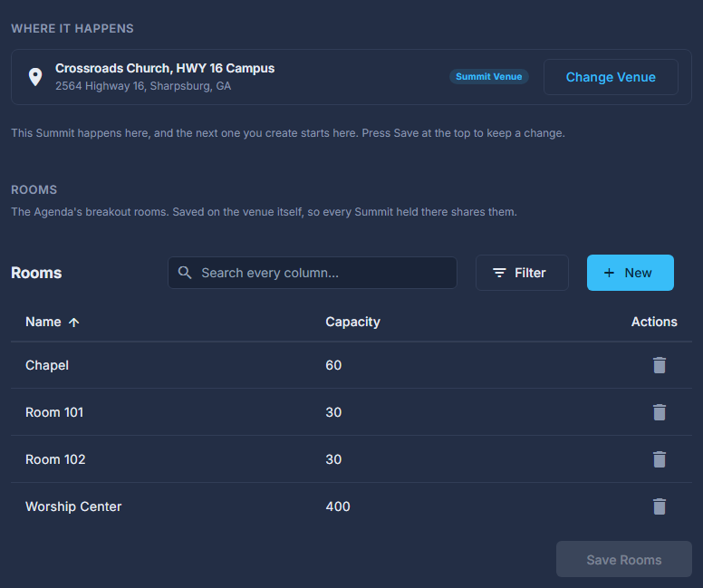Viewport: 703px width, 588px height.
Task: Delete the Chapel room with trash icon
Action: 660,365
